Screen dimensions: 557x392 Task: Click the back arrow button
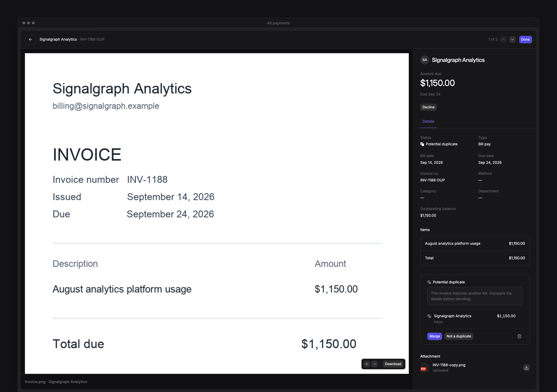[30, 39]
